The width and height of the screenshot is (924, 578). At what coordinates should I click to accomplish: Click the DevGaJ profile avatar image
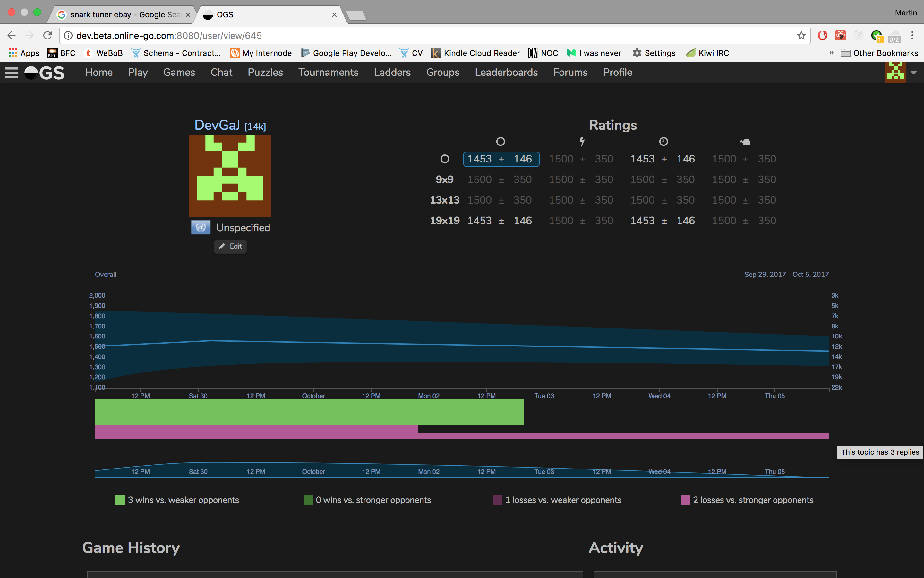coord(230,176)
